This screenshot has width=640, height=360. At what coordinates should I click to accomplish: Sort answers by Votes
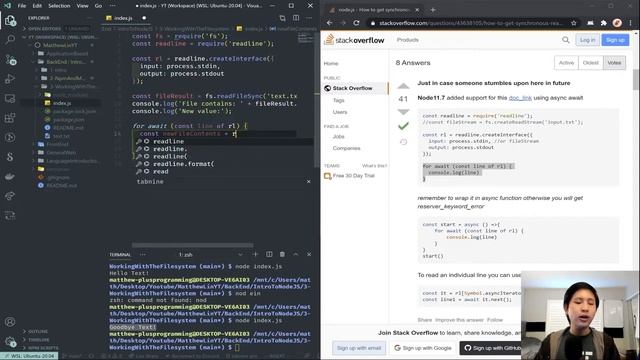614,63
